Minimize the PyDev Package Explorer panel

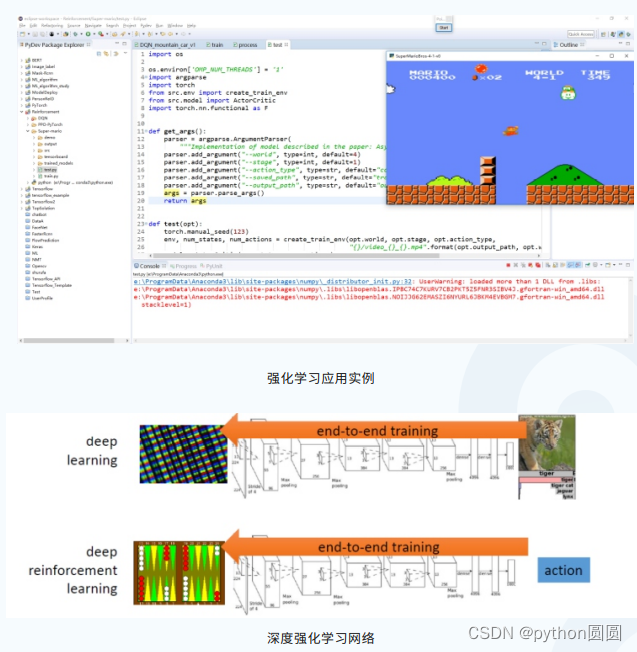117,43
